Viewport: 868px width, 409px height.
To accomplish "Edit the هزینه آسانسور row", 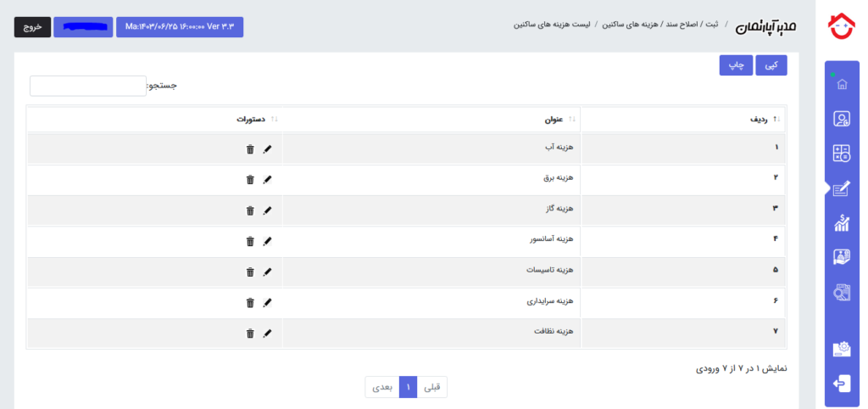I will [267, 241].
